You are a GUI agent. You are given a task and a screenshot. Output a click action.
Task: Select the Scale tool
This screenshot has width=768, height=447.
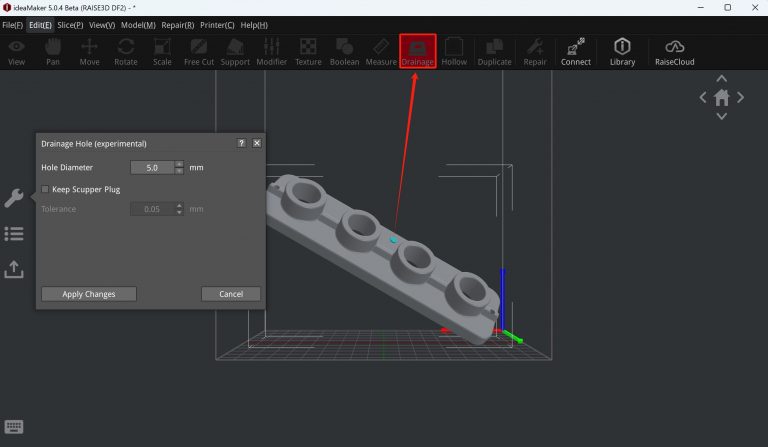click(x=162, y=52)
